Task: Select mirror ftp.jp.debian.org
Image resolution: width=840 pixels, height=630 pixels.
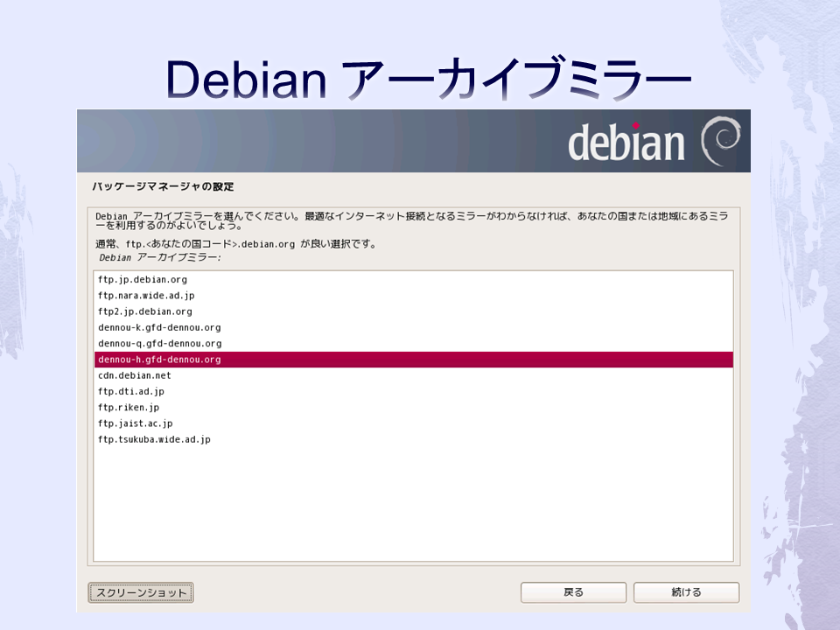Action: (x=414, y=280)
